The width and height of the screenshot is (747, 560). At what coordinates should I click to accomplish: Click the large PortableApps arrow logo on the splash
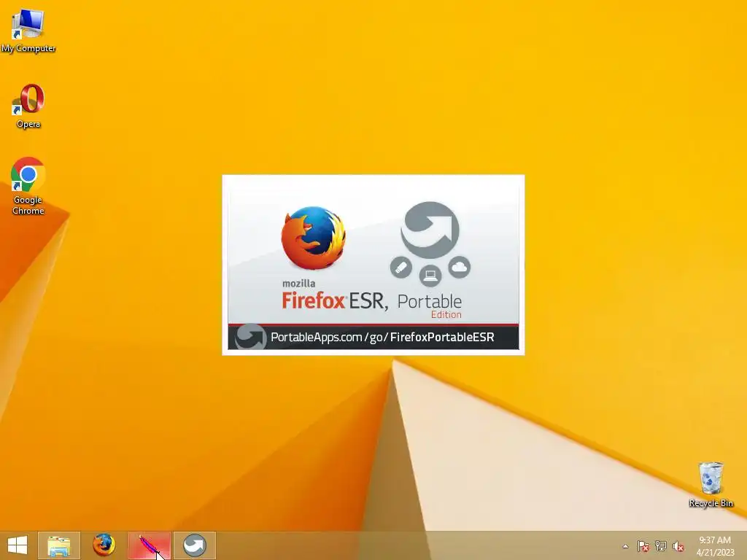(x=430, y=230)
